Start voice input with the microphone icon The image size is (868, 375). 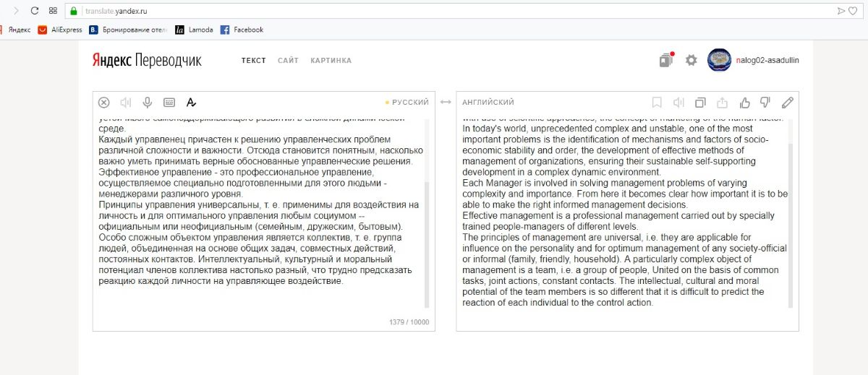click(148, 103)
